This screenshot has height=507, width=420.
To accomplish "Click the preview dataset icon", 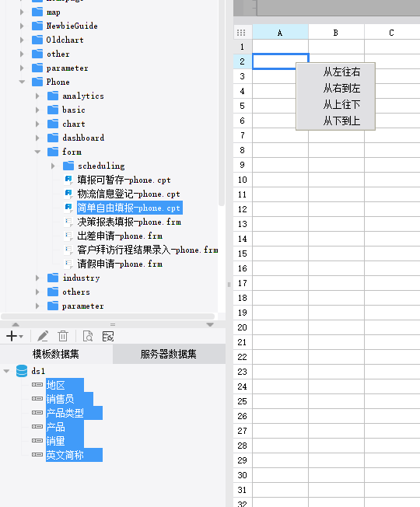I will [88, 336].
